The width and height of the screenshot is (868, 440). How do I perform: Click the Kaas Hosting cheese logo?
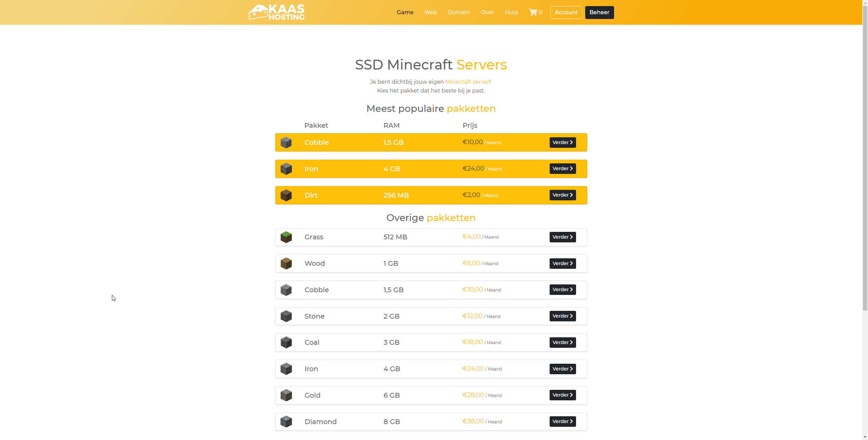pos(276,12)
